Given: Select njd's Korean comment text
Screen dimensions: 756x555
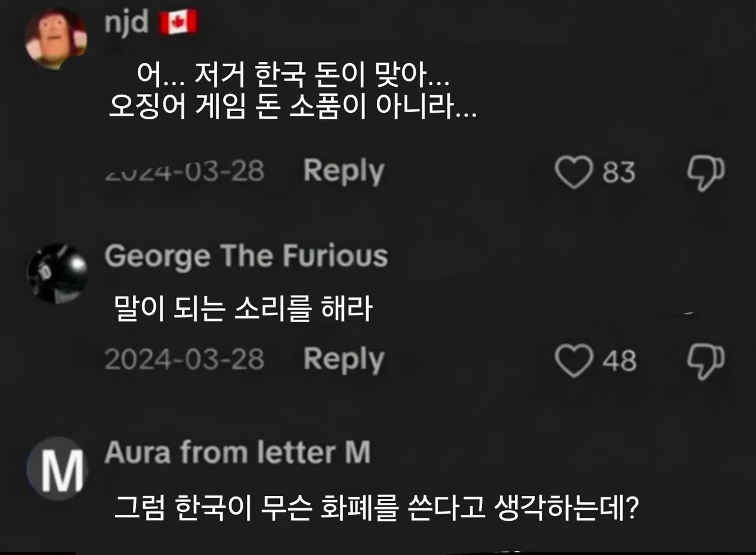Looking at the screenshot, I should tap(293, 91).
